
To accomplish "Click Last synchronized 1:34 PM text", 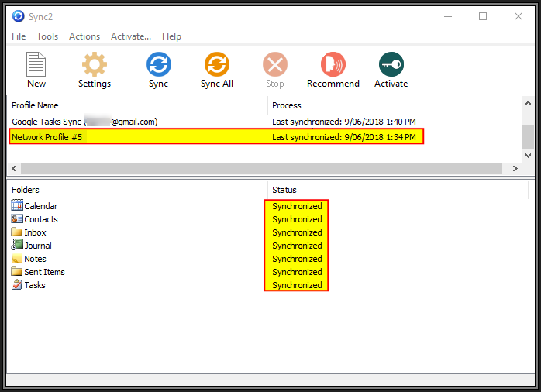I will (343, 137).
